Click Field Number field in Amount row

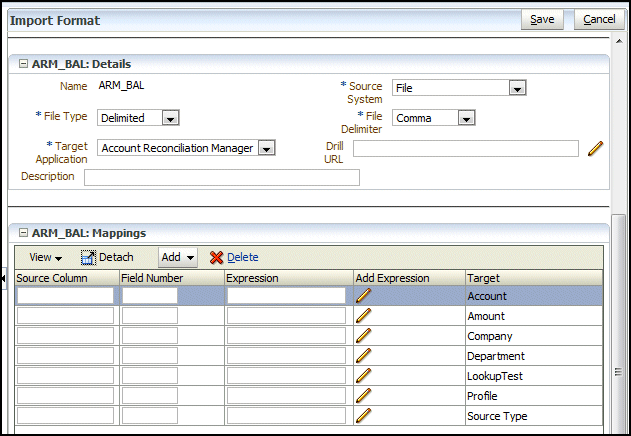click(x=150, y=316)
